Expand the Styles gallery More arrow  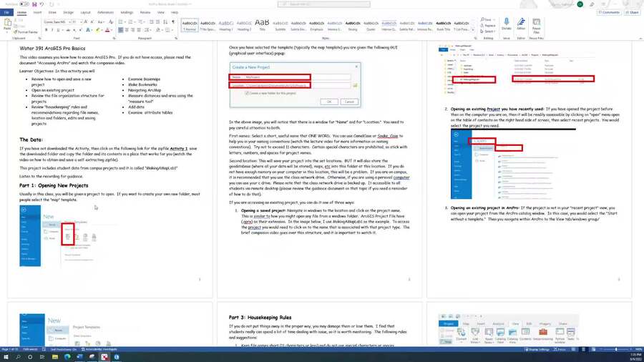coord(473,30)
